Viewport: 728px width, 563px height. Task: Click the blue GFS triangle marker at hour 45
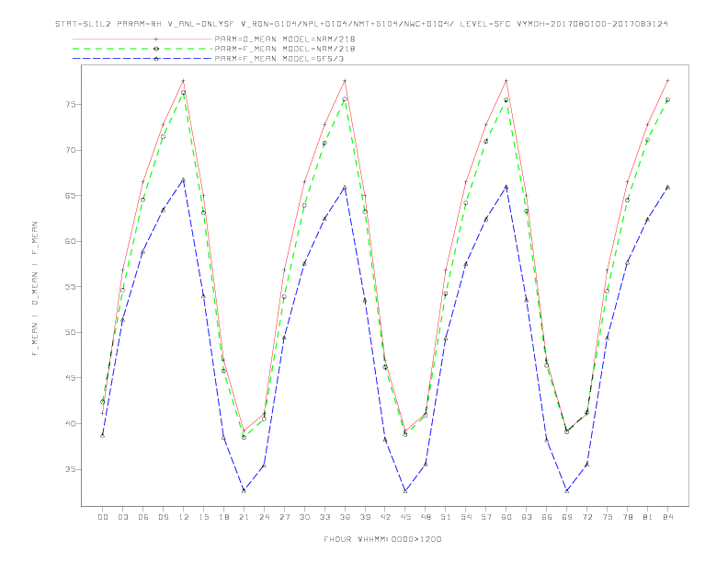coord(405,490)
